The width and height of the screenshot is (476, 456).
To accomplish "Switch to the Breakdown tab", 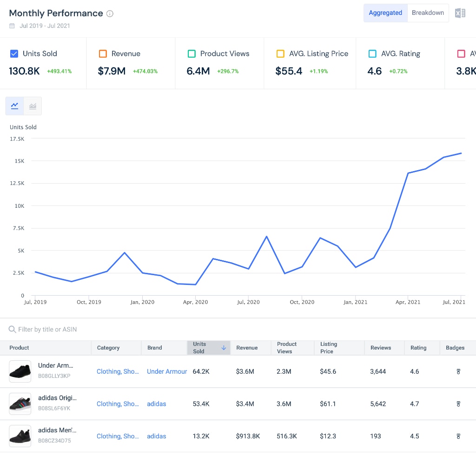I will click(428, 13).
